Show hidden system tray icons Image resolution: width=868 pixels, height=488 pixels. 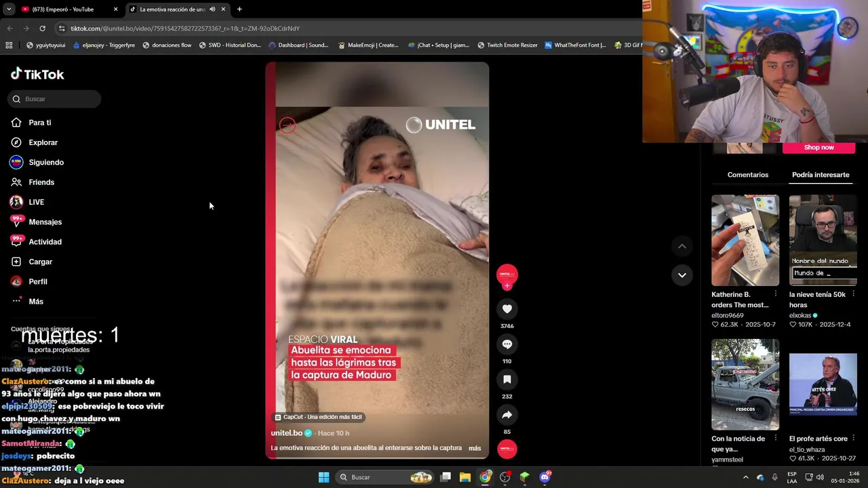pos(745,477)
